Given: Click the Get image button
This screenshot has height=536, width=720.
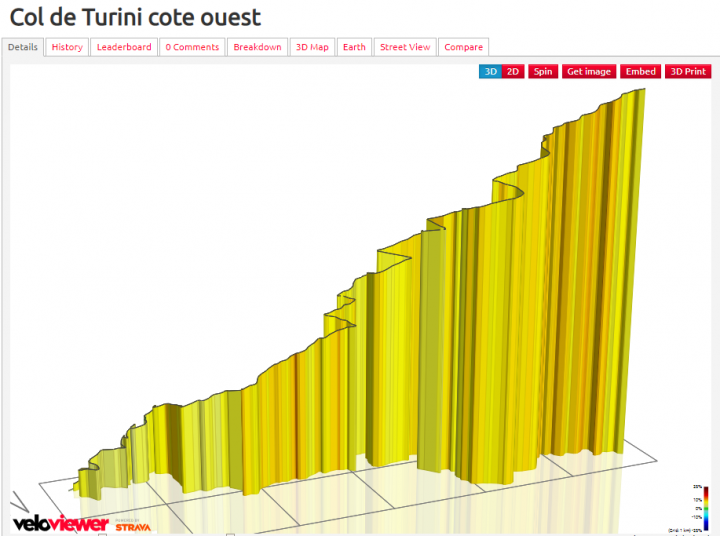Looking at the screenshot, I should 589,72.
